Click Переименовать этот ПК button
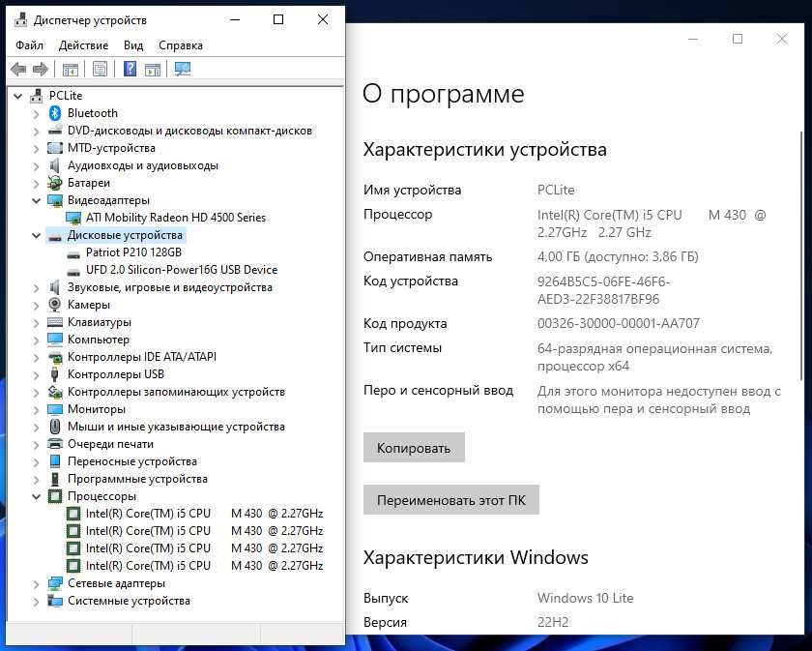The width and height of the screenshot is (812, 651). tap(451, 500)
